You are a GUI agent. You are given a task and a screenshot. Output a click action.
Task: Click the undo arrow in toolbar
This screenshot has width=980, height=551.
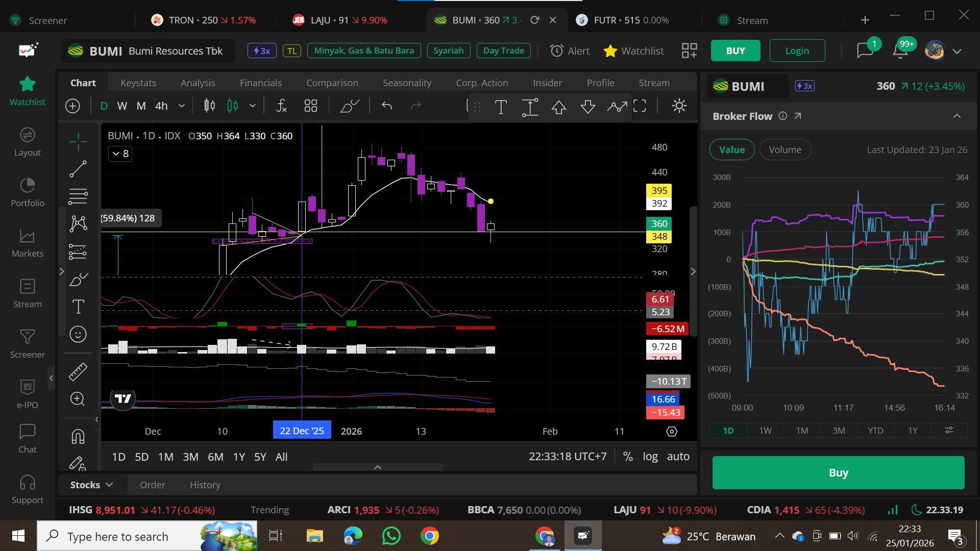(387, 106)
